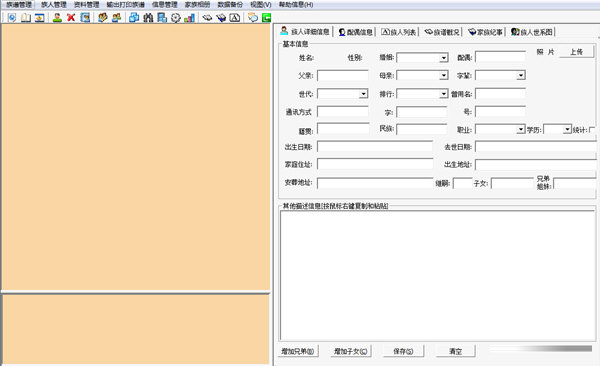
Task: Click the 曾用名 input field
Action: pos(500,93)
